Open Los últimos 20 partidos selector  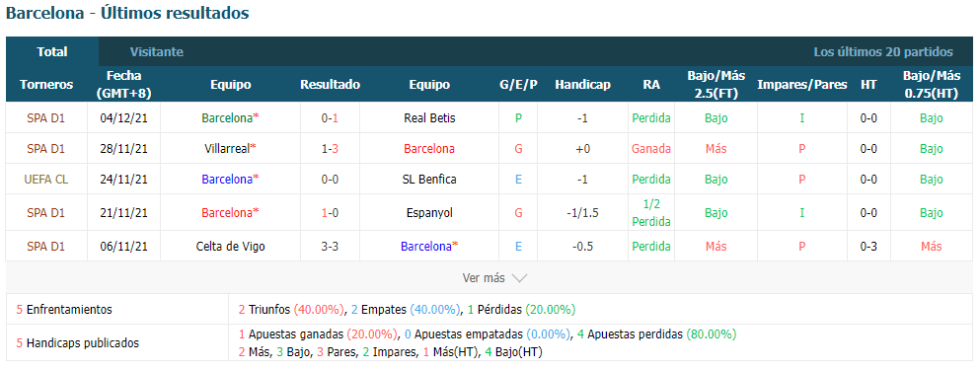click(x=883, y=52)
